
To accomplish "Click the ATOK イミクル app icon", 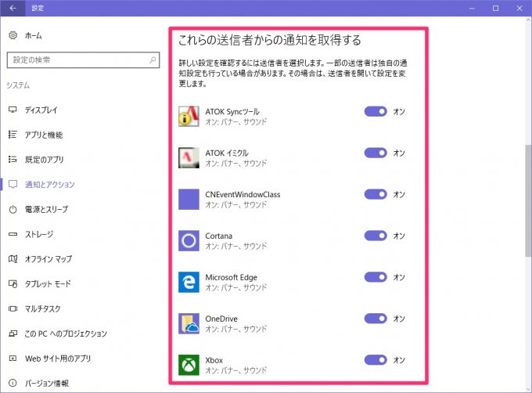I will point(189,158).
